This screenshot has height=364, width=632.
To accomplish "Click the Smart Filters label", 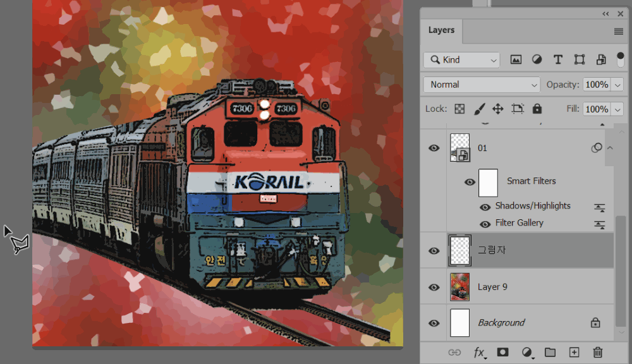I will click(x=532, y=181).
